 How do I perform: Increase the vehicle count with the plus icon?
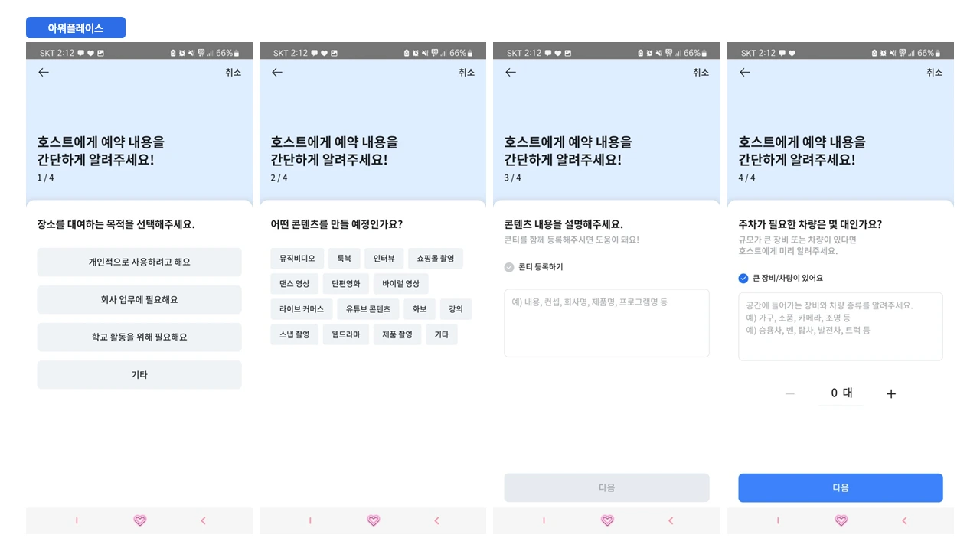(x=890, y=393)
